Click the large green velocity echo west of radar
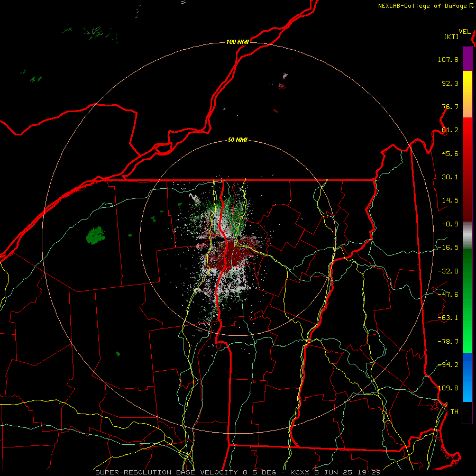The width and height of the screenshot is (476, 476). [96, 235]
